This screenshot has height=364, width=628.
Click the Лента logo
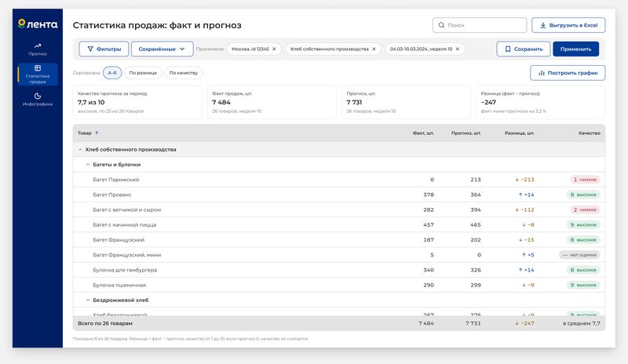click(38, 24)
